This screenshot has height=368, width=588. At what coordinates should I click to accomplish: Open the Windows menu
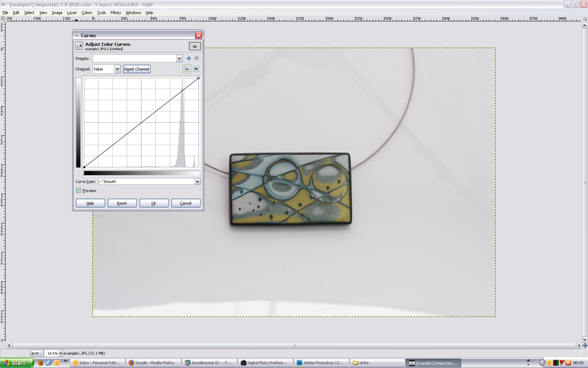coord(133,13)
